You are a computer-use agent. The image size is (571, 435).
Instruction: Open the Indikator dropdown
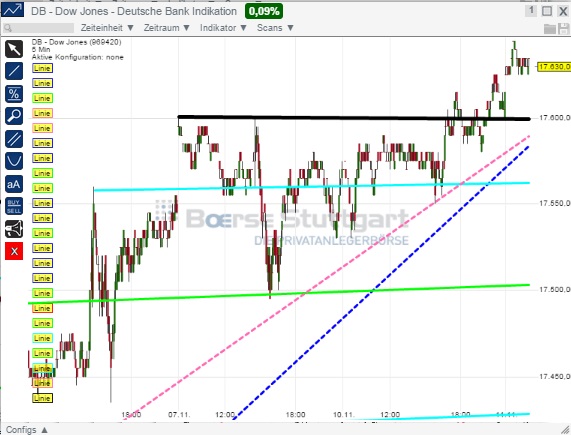click(223, 28)
